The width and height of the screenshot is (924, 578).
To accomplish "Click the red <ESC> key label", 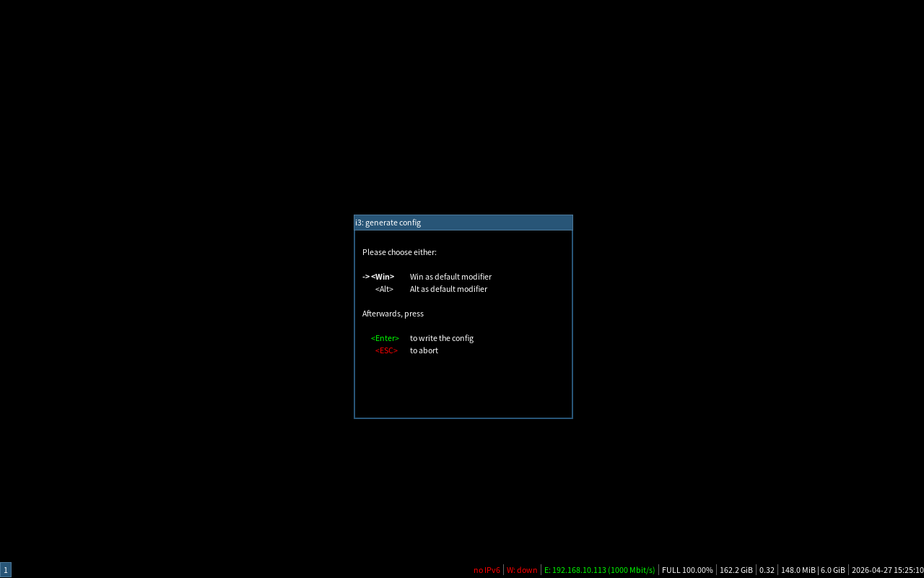I will 386,350.
